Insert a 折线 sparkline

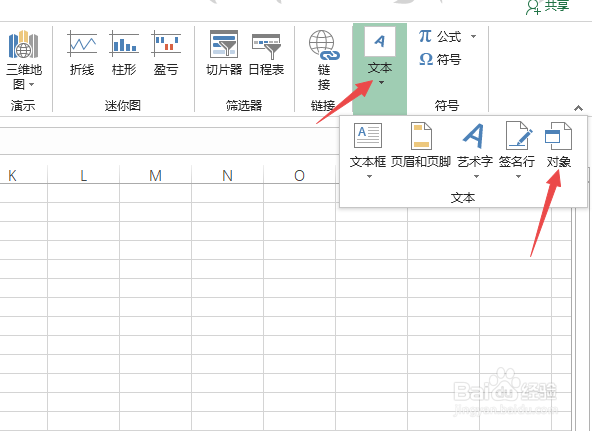(x=82, y=53)
